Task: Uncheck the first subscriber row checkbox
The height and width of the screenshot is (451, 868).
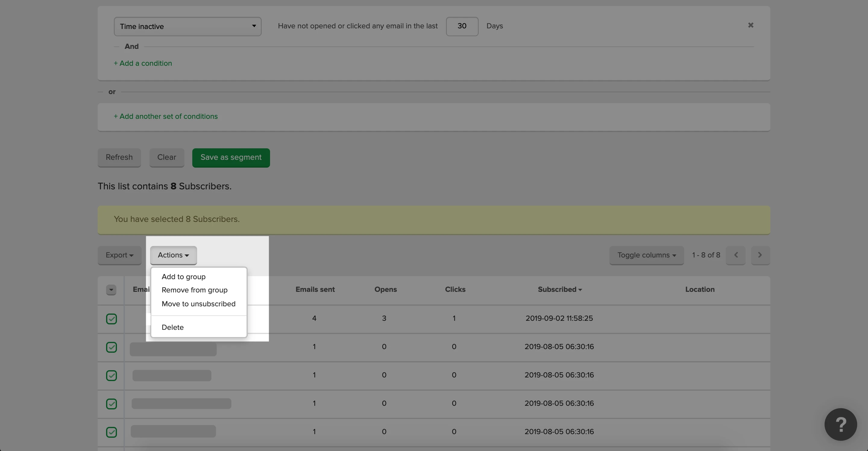Action: pos(112,319)
